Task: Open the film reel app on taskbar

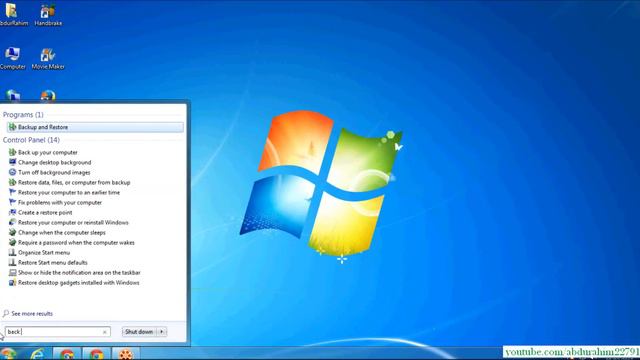Action: pyautogui.click(x=126, y=353)
